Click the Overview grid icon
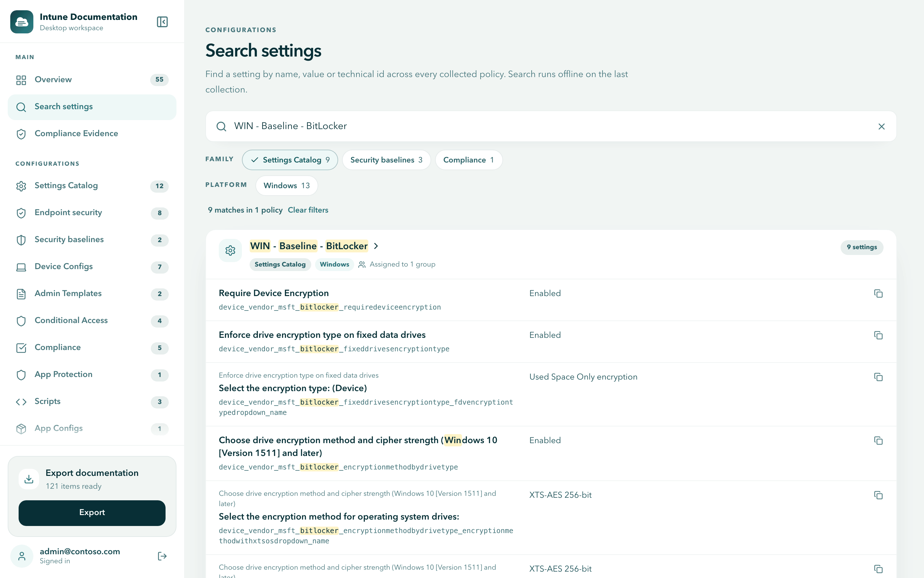 point(21,80)
